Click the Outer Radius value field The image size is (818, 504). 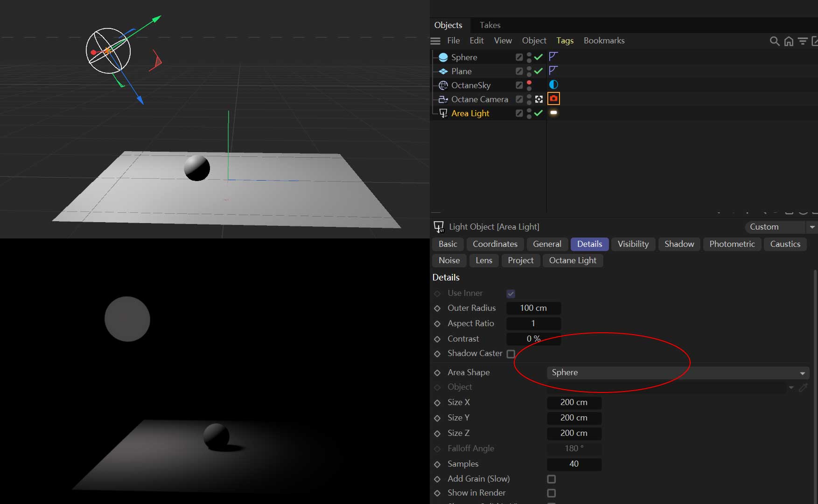[533, 308]
